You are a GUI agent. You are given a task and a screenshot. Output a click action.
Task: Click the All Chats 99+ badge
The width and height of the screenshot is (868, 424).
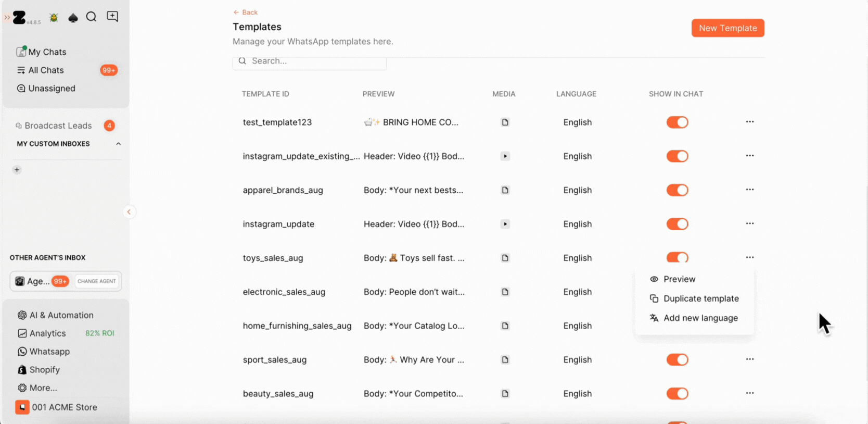point(109,70)
